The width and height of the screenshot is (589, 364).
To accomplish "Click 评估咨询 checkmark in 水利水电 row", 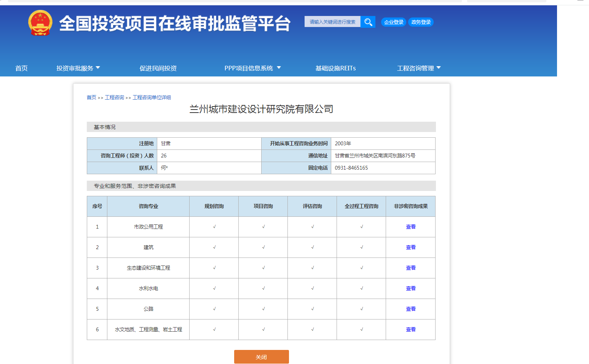I will tap(313, 288).
